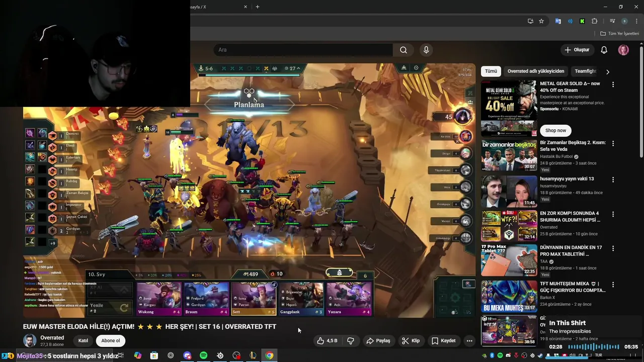Image resolution: width=644 pixels, height=362 pixels.
Task: Start voice search with microphone icon
Action: click(x=426, y=50)
